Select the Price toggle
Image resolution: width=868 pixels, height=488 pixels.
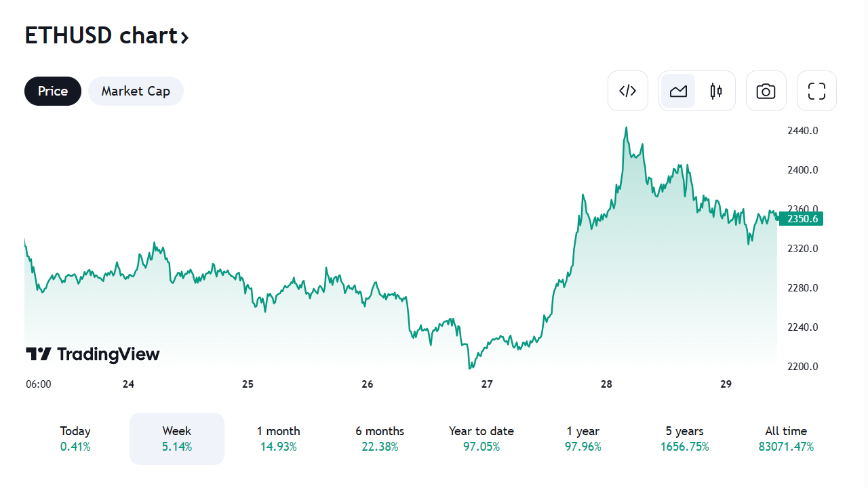pyautogui.click(x=53, y=91)
